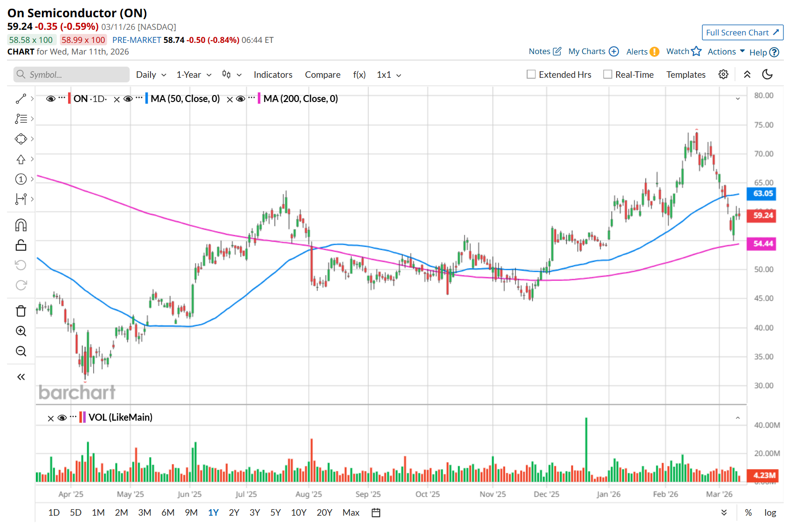Hide the MA (200, Close, 0) indicator
The image size is (796, 532).
tap(240, 99)
